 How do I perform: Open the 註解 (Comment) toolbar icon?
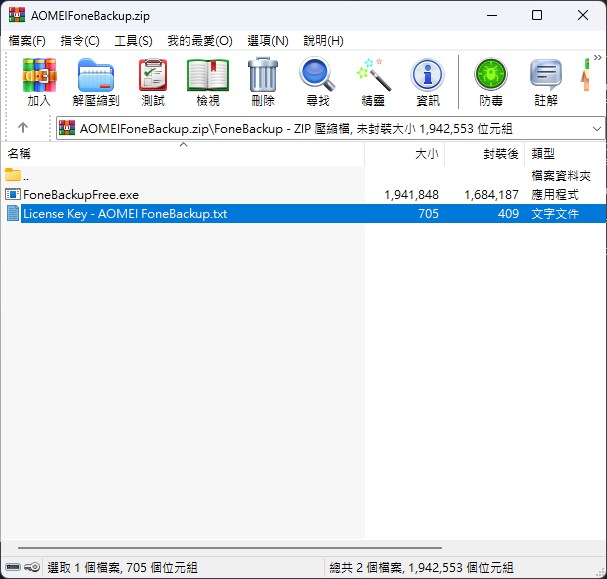tap(546, 82)
